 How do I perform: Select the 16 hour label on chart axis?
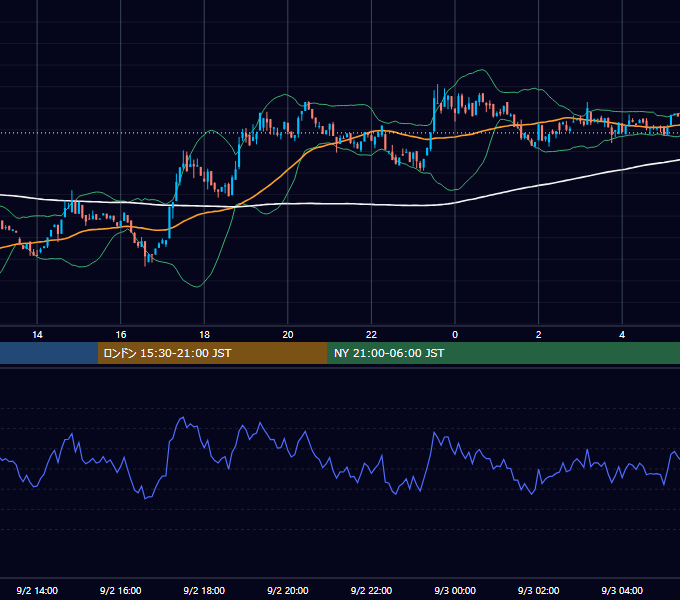[x=121, y=335]
